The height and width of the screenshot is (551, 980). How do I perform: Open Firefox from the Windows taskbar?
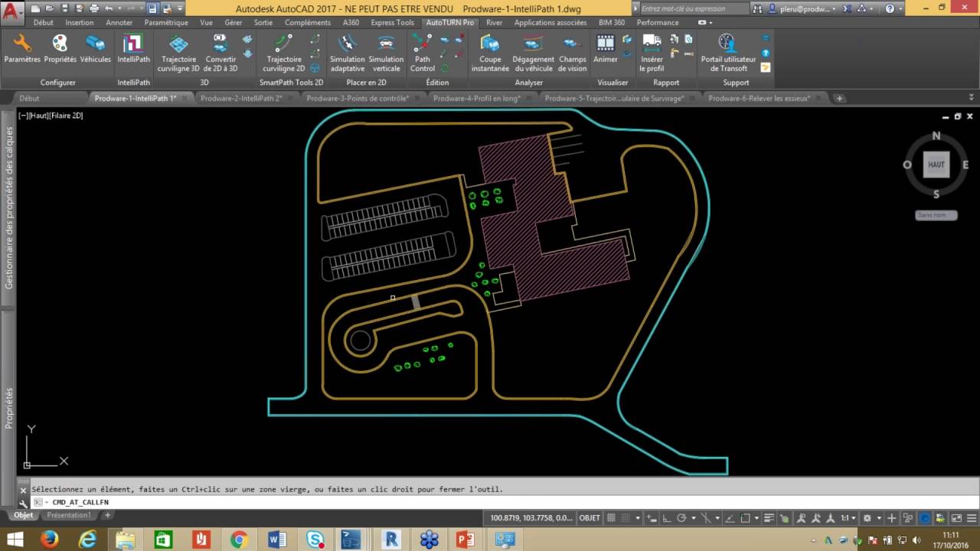coord(51,540)
